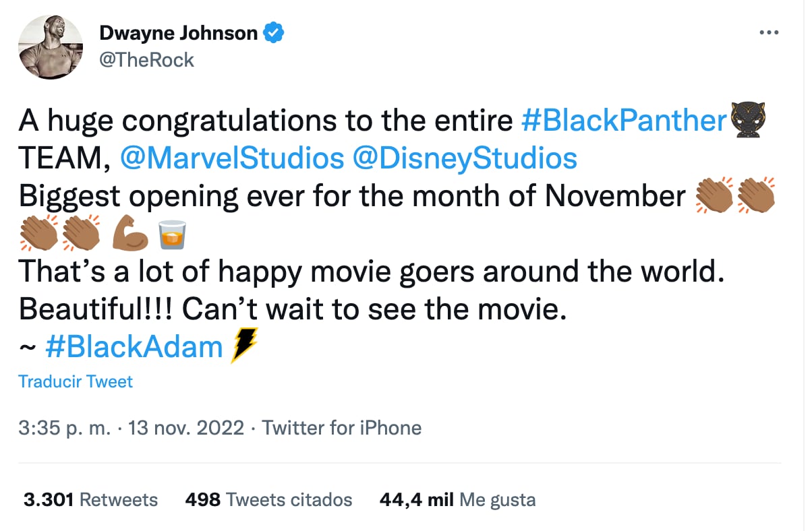Visit the @MarvelStudios mention

(231, 158)
